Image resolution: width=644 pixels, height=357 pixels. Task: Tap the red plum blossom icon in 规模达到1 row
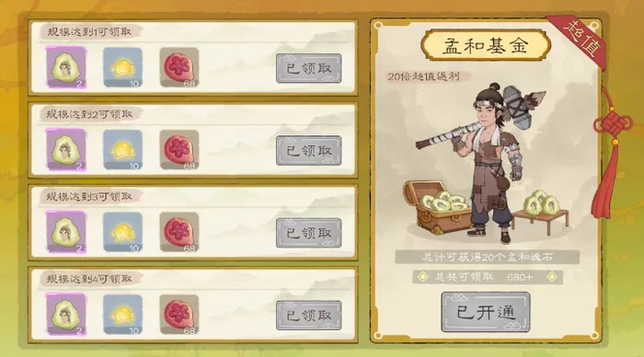coord(179,67)
